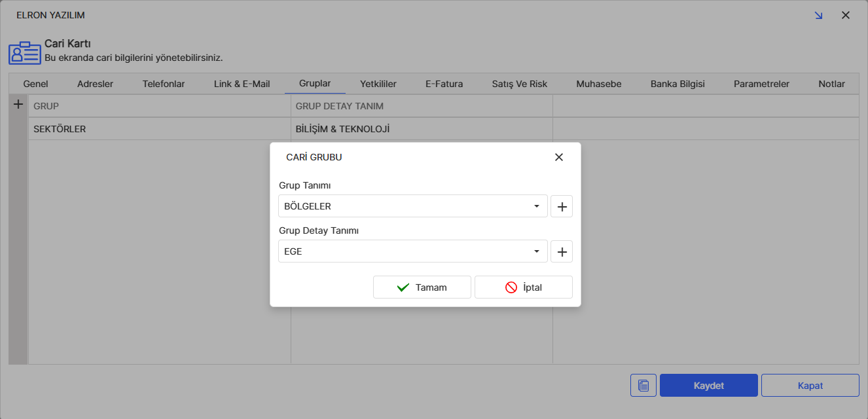Click the GRUP DETAY TANIM column header
Image resolution: width=868 pixels, height=419 pixels.
(339, 106)
